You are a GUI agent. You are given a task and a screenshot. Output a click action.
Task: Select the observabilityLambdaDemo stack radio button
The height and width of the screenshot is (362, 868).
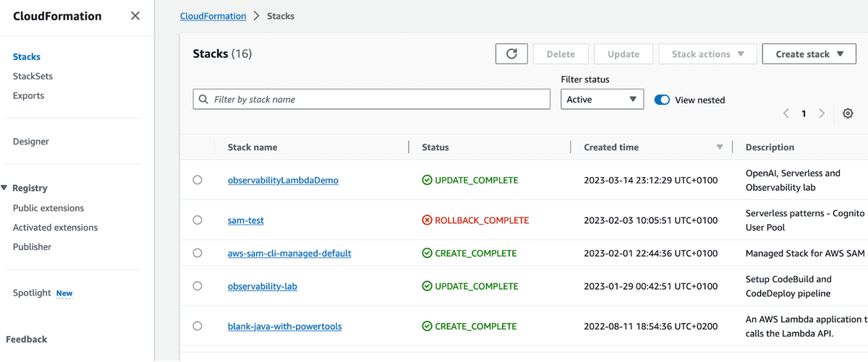(x=197, y=180)
